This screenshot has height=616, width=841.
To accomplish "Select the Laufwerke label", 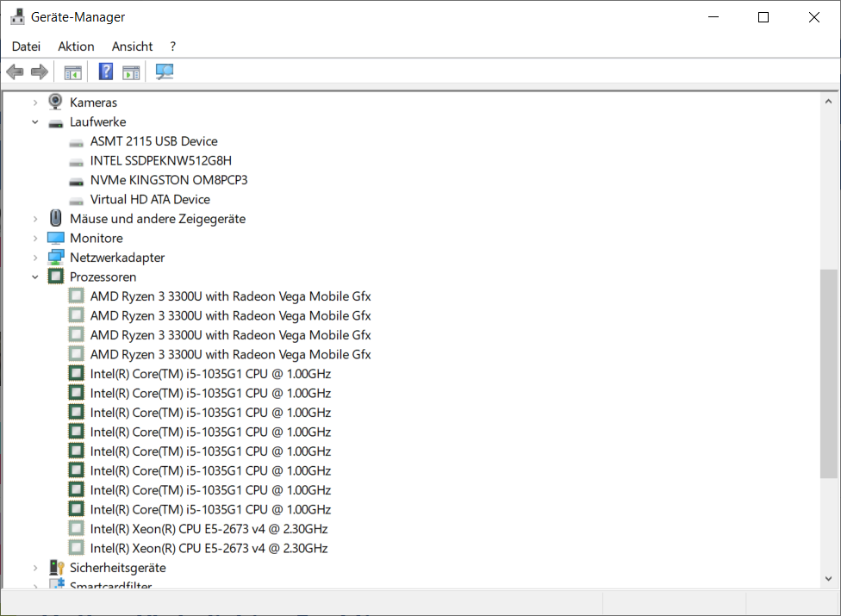I will point(97,121).
